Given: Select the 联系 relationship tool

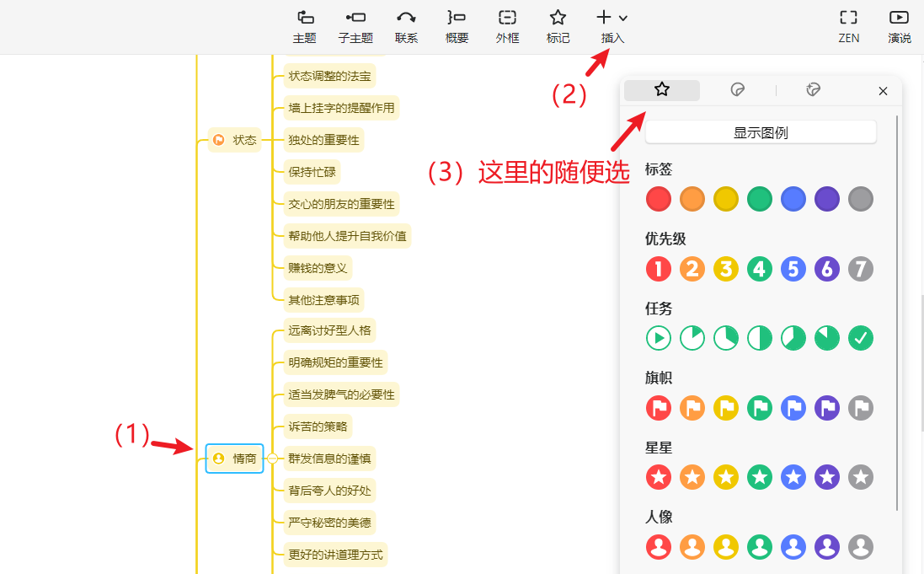Looking at the screenshot, I should click(x=406, y=26).
